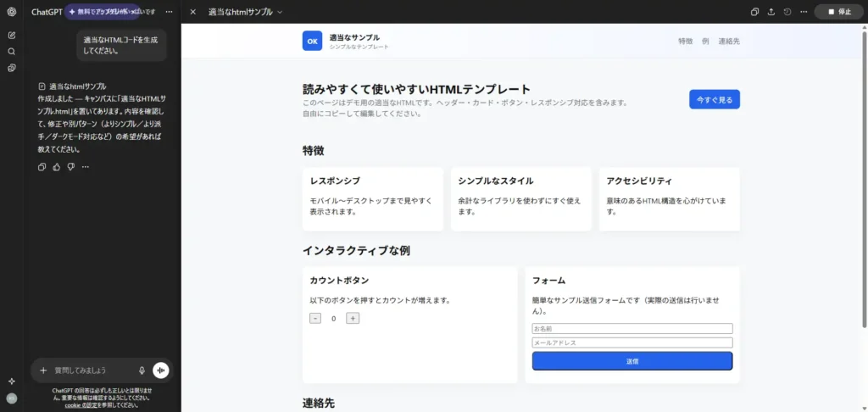Open the 適当なhtmlサンプル canvas file link
Image resolution: width=868 pixels, height=412 pixels.
[73, 86]
